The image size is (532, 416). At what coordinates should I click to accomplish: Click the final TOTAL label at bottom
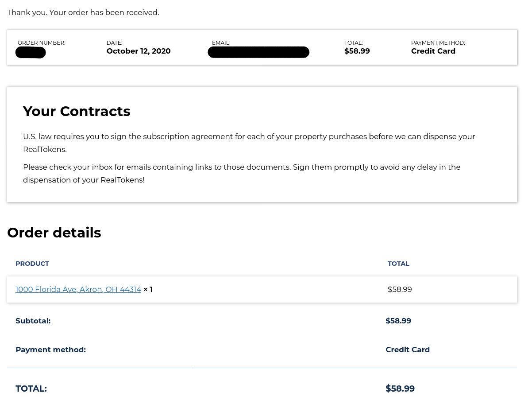point(31,389)
